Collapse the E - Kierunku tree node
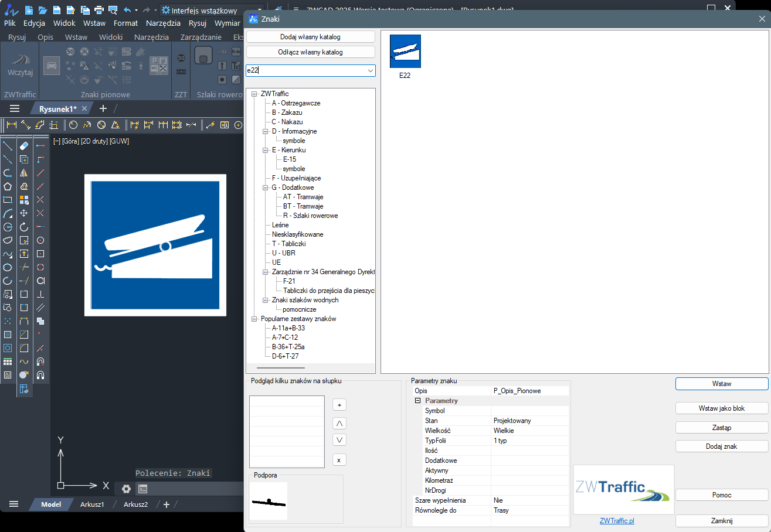Viewport: 771px width, 532px height. 265,150
